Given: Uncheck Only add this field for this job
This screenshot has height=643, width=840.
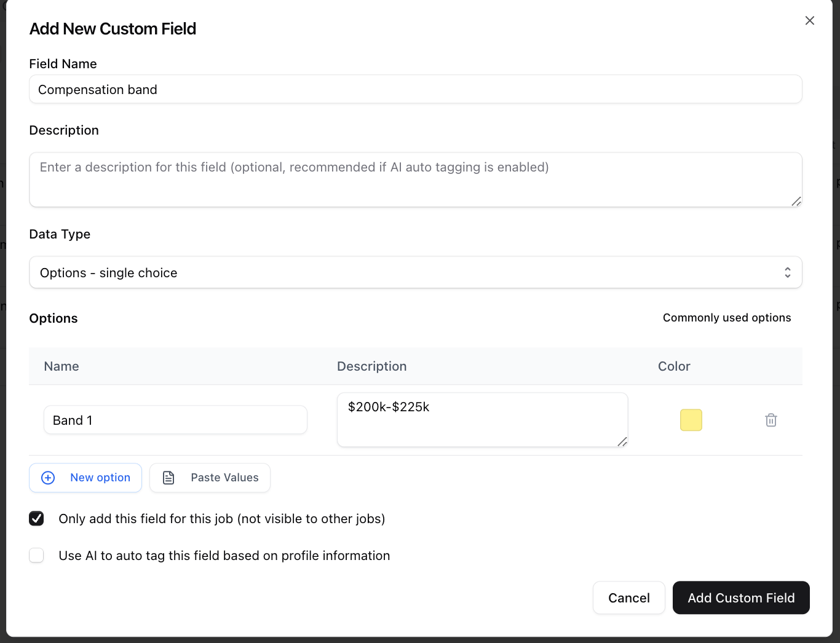Looking at the screenshot, I should coord(37,518).
